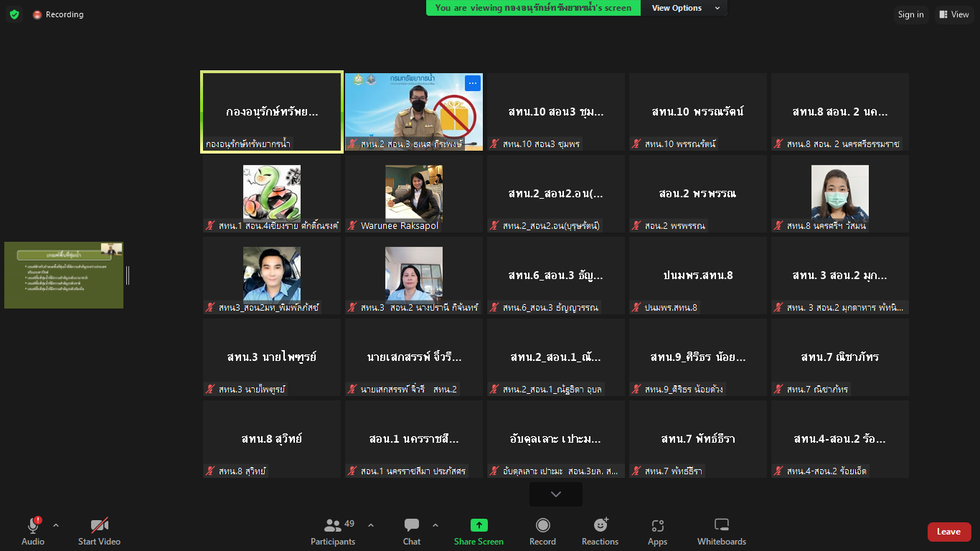Open the Chat panel
980x551 pixels.
tap(412, 526)
